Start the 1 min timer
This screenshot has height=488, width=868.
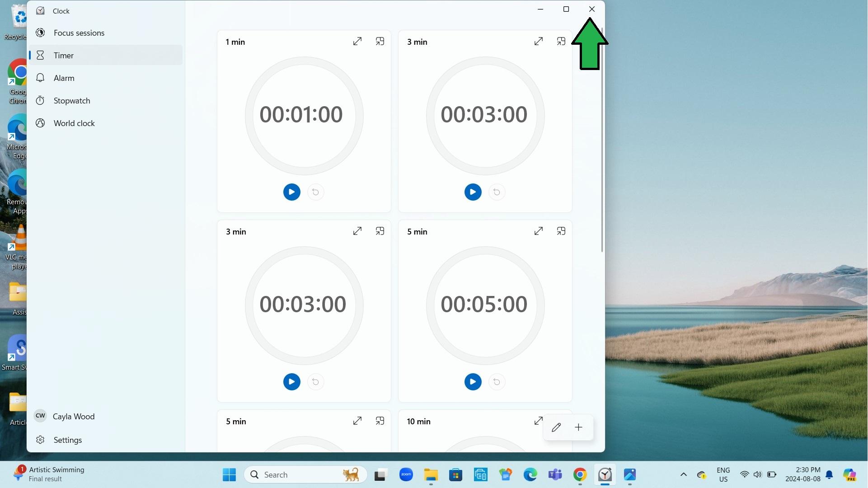click(291, 192)
